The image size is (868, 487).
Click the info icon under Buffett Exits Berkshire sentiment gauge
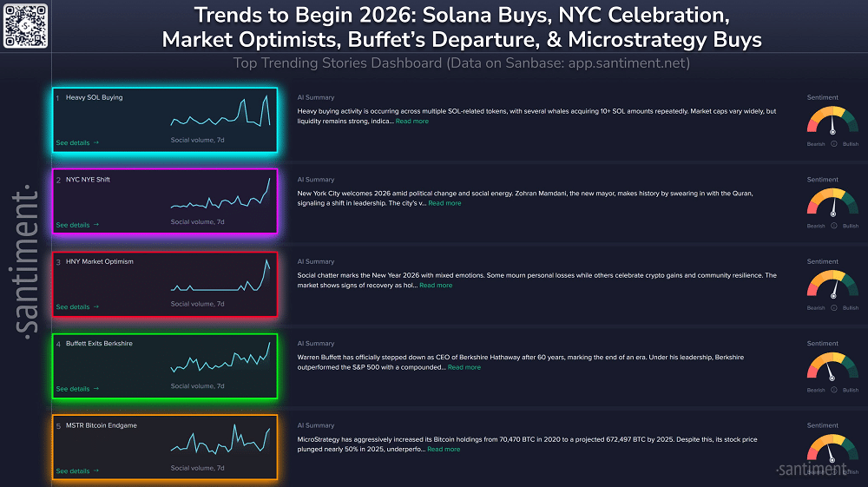[833, 390]
